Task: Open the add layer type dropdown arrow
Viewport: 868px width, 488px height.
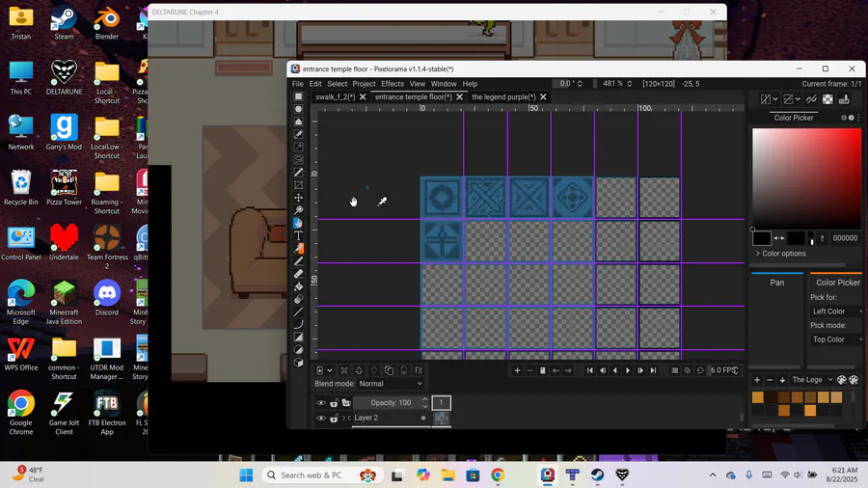Action: [x=330, y=370]
